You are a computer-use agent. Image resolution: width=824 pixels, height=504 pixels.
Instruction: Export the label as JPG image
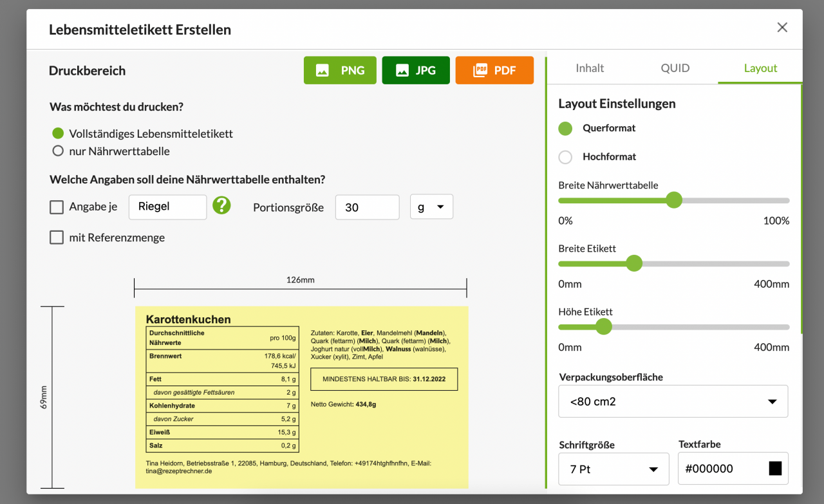point(415,70)
